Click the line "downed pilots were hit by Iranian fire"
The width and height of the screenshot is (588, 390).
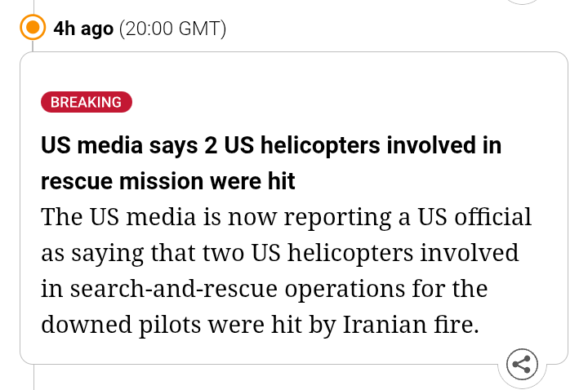click(x=259, y=324)
